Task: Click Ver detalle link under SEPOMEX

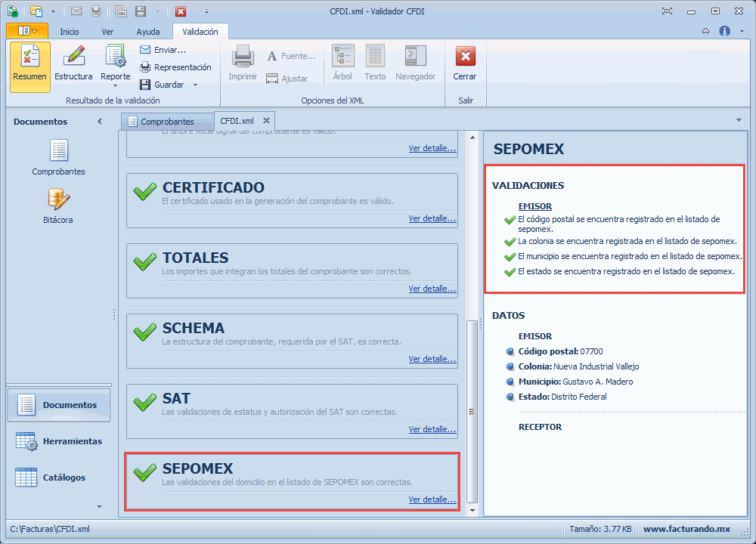Action: click(x=432, y=499)
